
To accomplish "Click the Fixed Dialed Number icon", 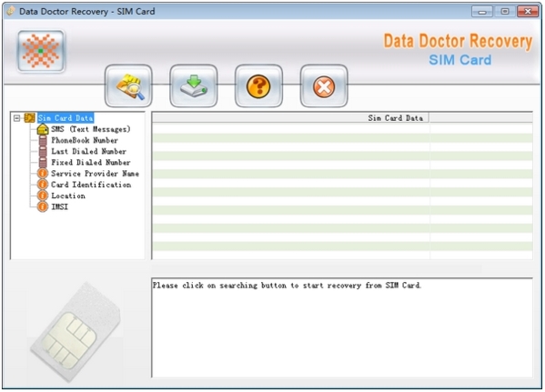I will click(x=43, y=163).
